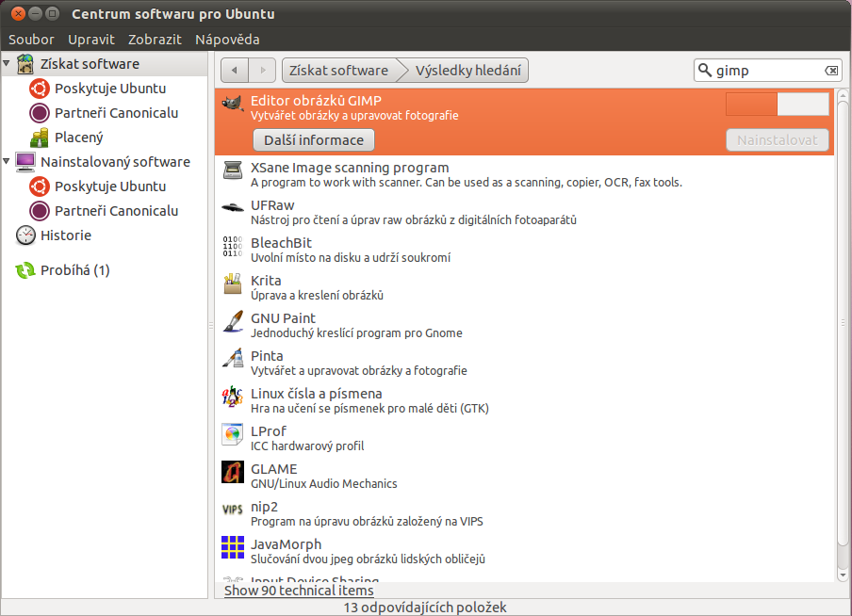Click the Linux čísla a písmena icon
Viewport: 852px width, 616px height.
[233, 397]
